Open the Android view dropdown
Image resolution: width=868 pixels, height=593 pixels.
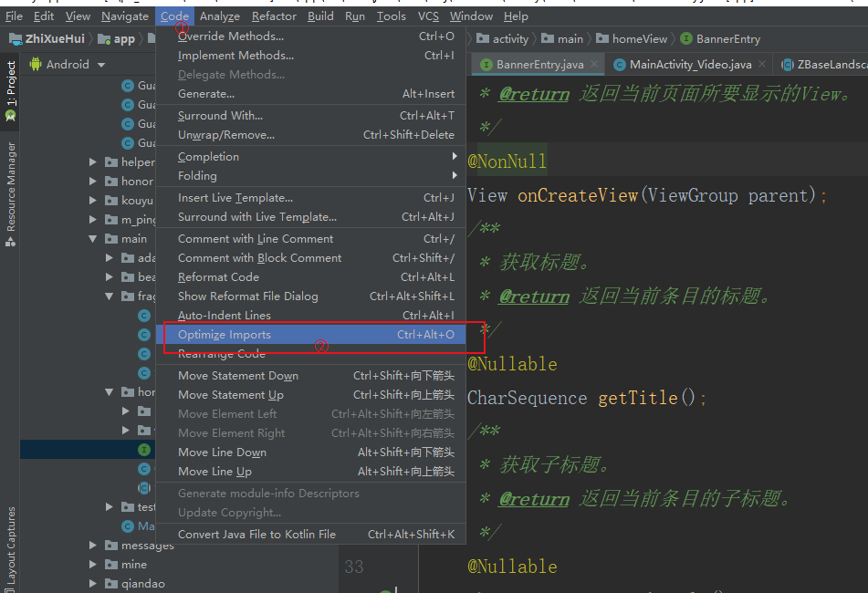(x=101, y=65)
